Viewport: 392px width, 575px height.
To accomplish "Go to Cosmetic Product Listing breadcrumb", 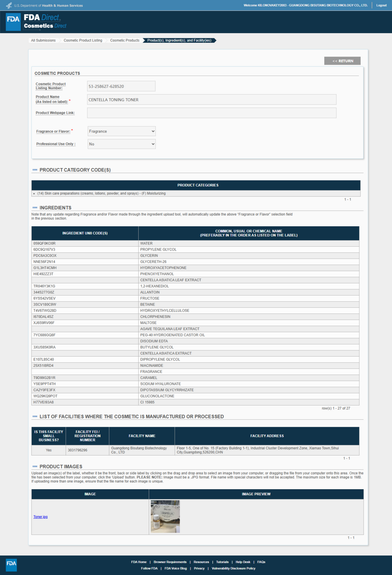I will pyautogui.click(x=83, y=40).
